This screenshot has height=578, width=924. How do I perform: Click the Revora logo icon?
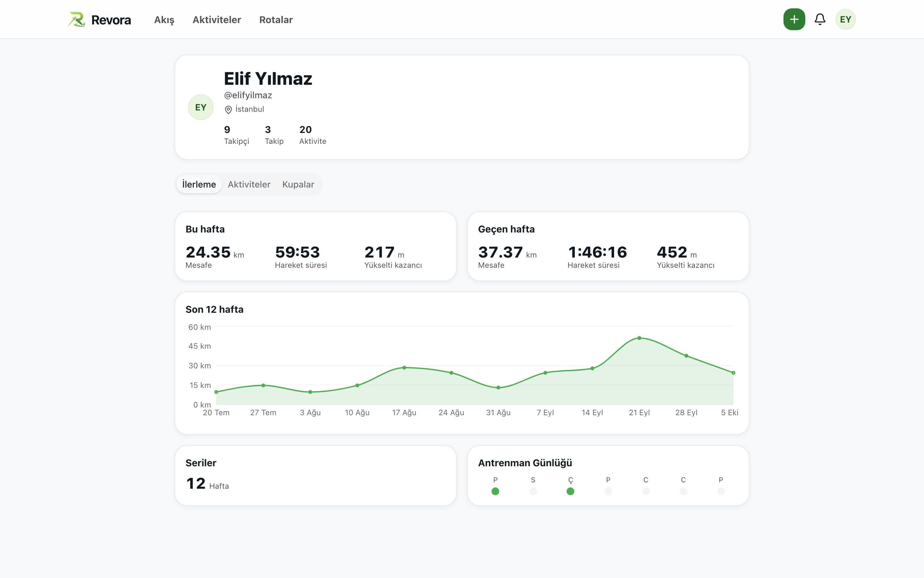76,20
